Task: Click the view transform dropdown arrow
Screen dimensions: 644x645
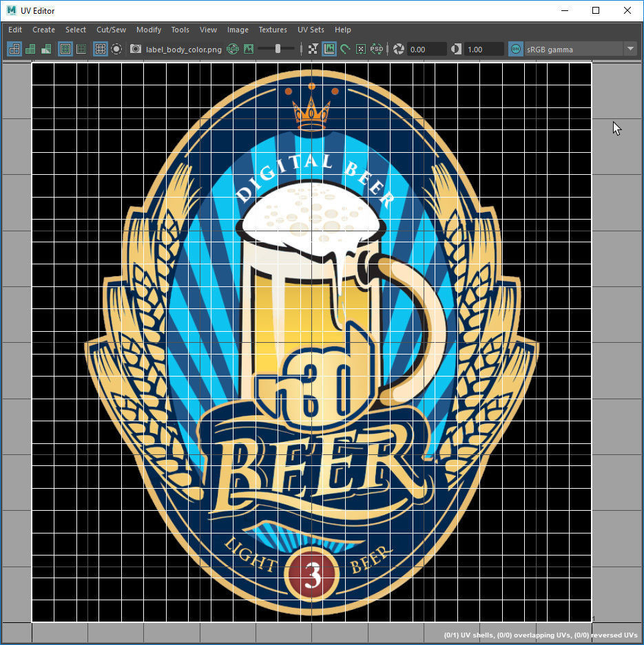Action: [x=630, y=49]
